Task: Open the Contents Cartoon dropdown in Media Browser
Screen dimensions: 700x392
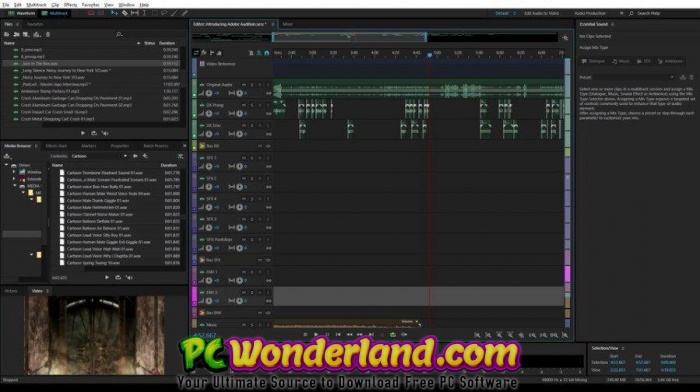Action: pos(125,156)
